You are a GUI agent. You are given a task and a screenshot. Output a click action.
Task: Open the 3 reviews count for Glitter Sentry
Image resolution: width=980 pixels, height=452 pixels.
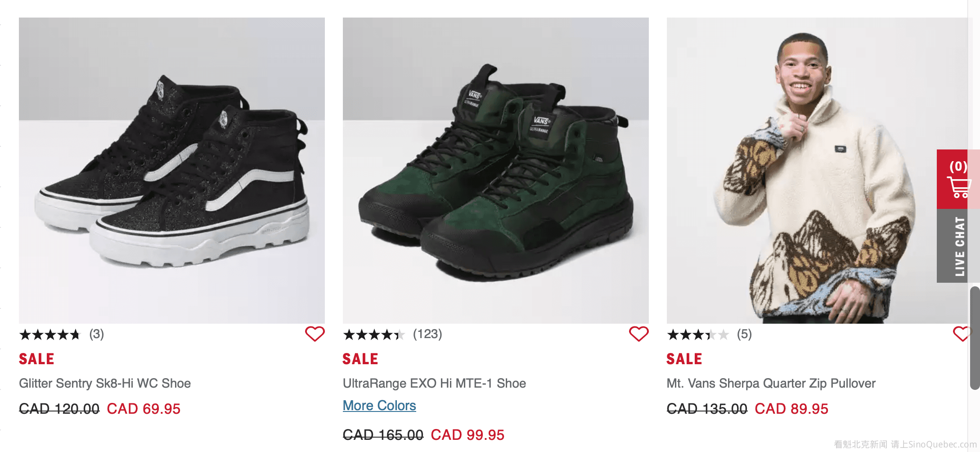(96, 334)
